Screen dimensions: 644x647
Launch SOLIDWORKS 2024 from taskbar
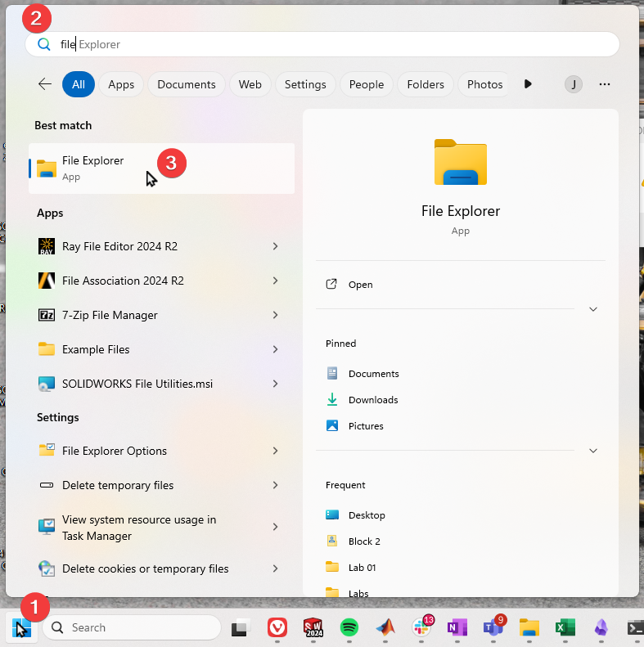[313, 627]
